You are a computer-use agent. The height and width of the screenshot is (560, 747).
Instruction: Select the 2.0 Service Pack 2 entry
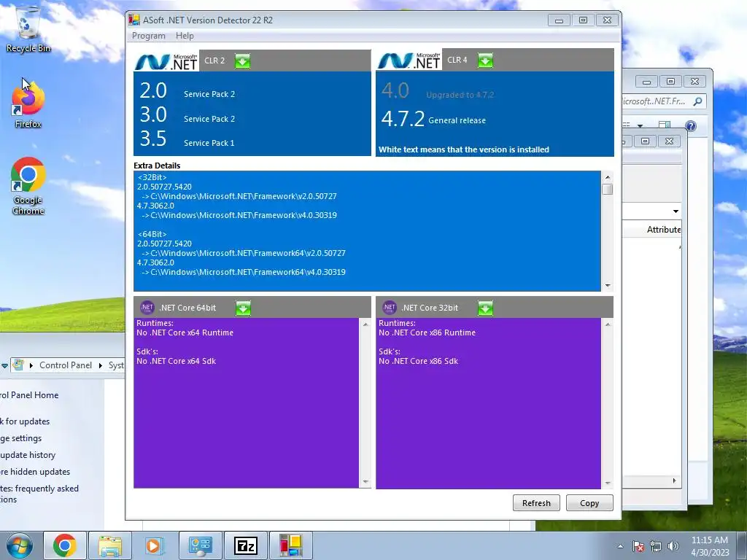pos(187,91)
